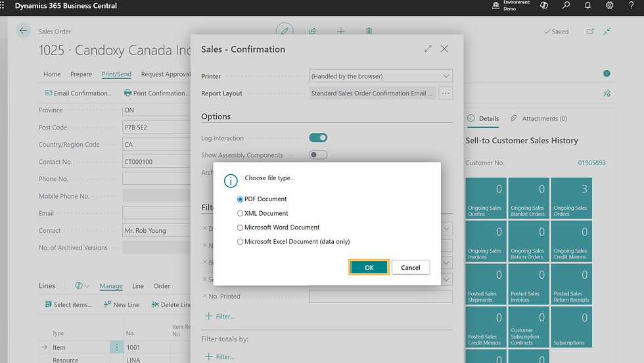This screenshot has height=363, width=644.
Task: Open the Ongoing Sales Blanket Orders tile
Action: pyautogui.click(x=528, y=198)
